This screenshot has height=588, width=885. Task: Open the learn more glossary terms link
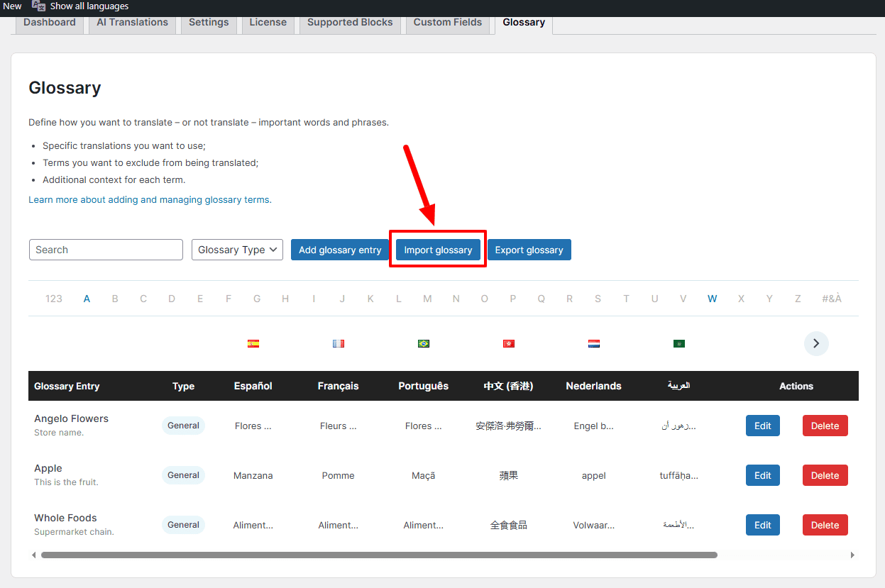150,200
